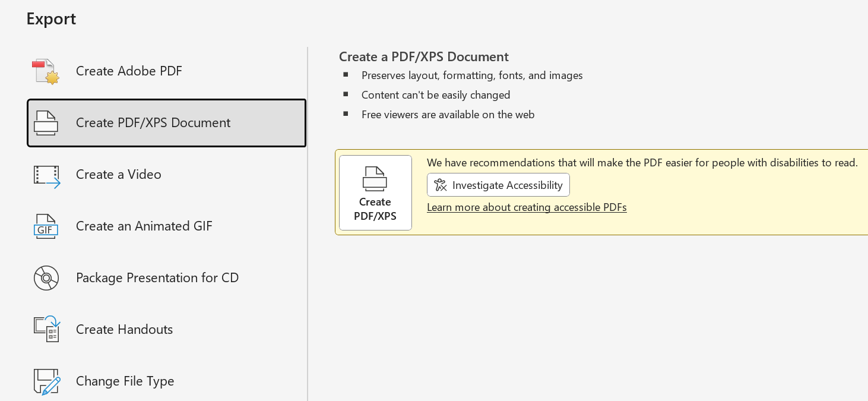
Task: Click the GIF icon for Create an Animated GIF
Action: [x=46, y=226]
